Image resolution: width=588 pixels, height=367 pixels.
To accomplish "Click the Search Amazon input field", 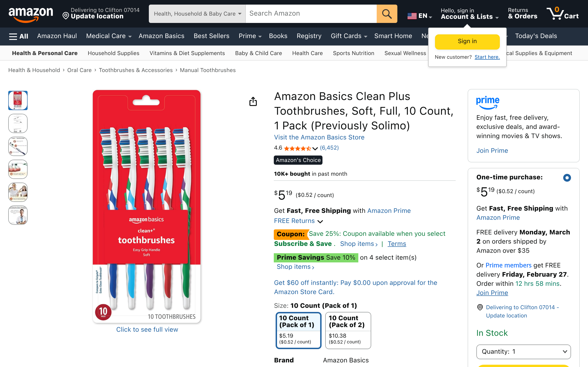I will coord(311,14).
